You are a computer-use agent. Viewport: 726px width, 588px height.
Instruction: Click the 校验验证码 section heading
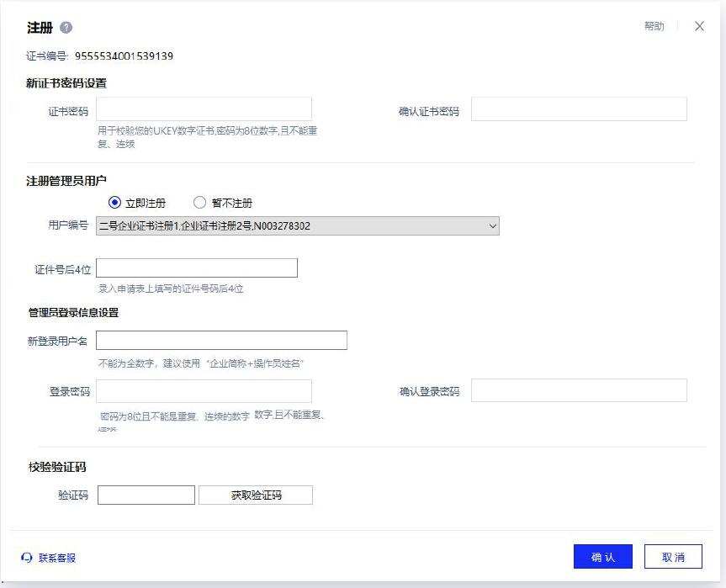click(57, 467)
